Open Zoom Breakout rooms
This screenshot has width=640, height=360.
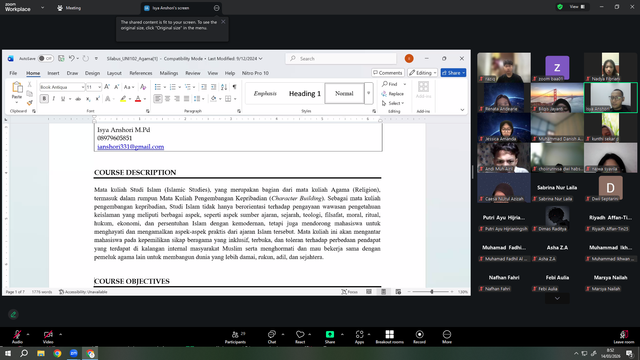pyautogui.click(x=389, y=337)
